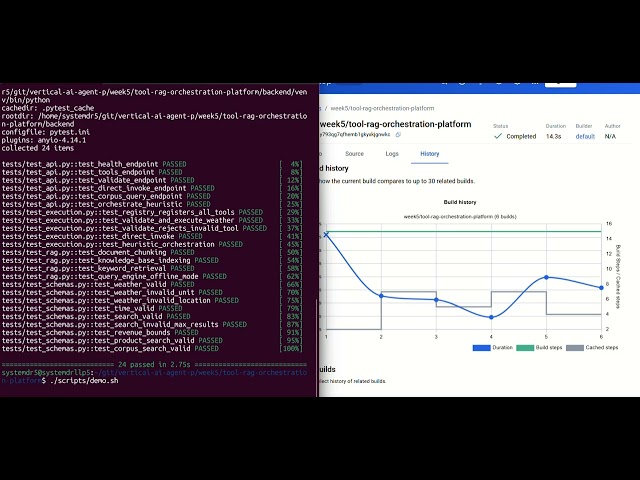Screen dimensions: 640x480
Task: Select the build 1 X marker on chart
Action: [x=326, y=234]
